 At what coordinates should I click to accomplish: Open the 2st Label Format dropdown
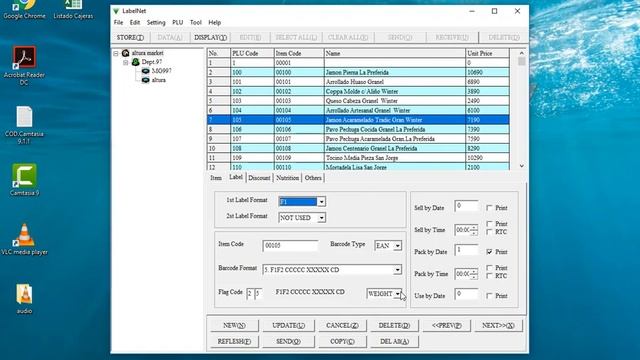tap(321, 218)
